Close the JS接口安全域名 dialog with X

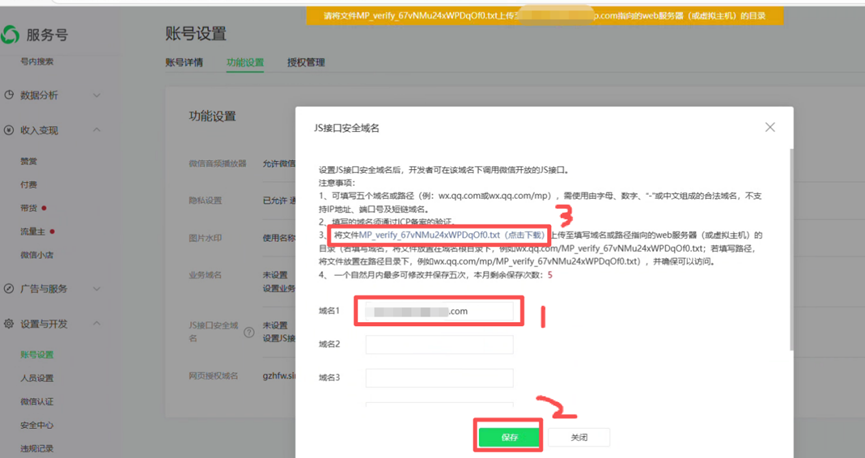(x=769, y=127)
